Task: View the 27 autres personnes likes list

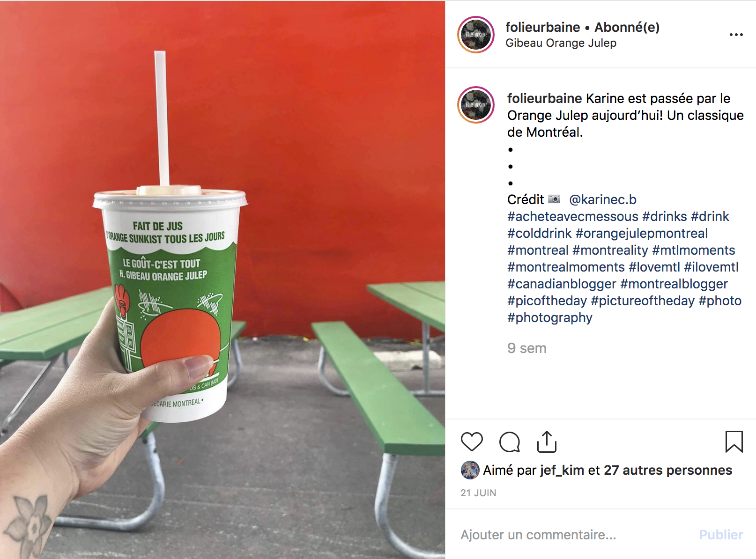Action: pyautogui.click(x=667, y=470)
